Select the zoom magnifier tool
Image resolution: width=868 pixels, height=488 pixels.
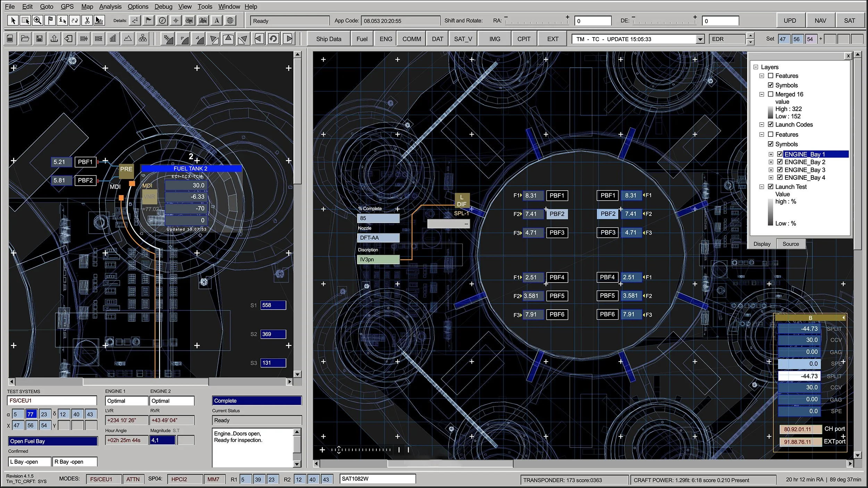click(x=37, y=20)
